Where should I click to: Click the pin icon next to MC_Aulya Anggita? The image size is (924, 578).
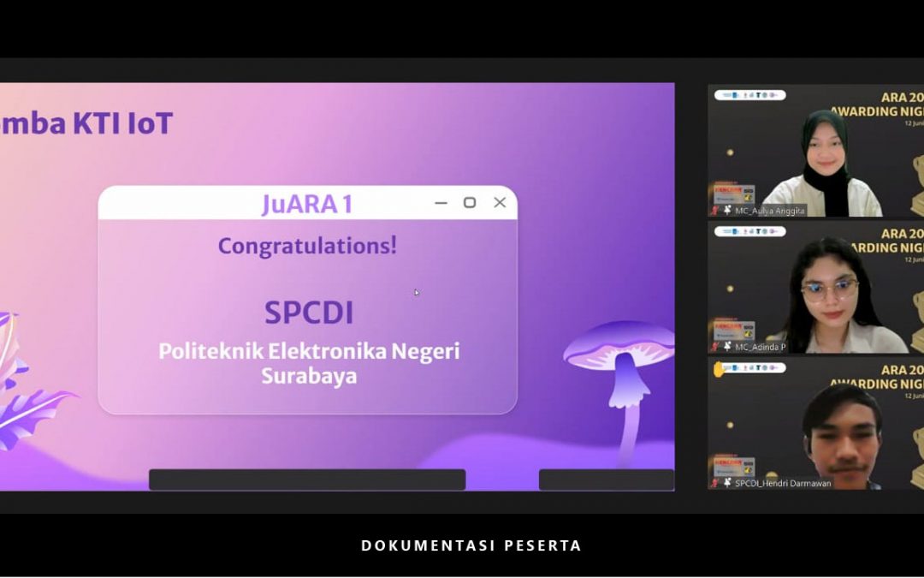pyautogui.click(x=727, y=210)
